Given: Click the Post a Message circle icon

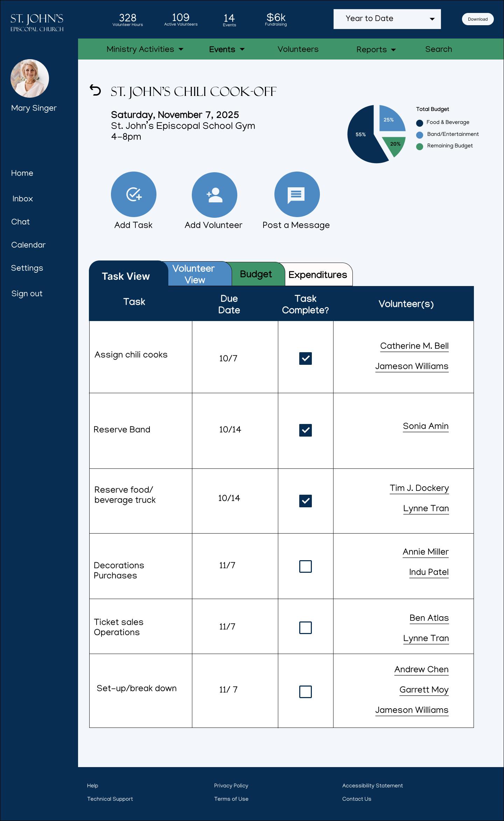Looking at the screenshot, I should click(x=297, y=194).
